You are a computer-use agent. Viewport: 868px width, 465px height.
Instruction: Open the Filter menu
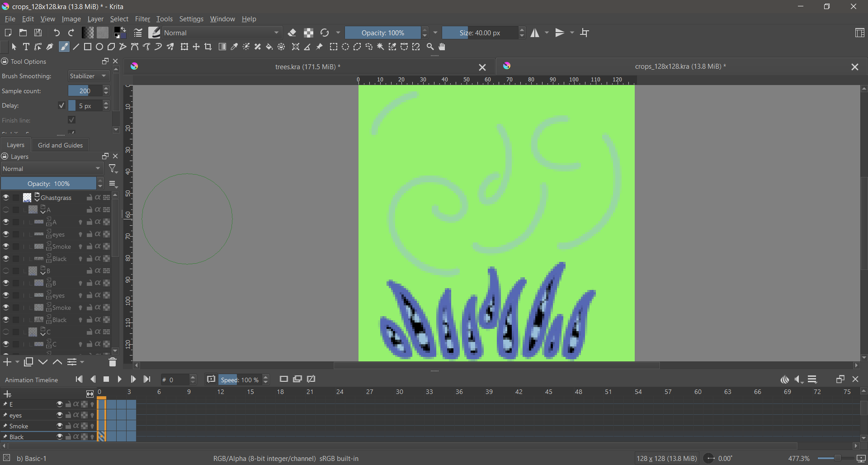142,19
